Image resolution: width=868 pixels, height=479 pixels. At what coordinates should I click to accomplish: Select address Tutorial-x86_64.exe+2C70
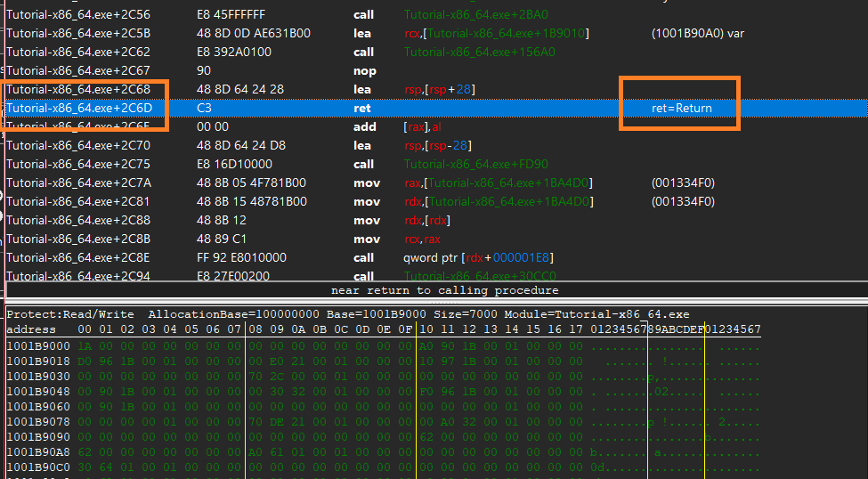pyautogui.click(x=78, y=146)
